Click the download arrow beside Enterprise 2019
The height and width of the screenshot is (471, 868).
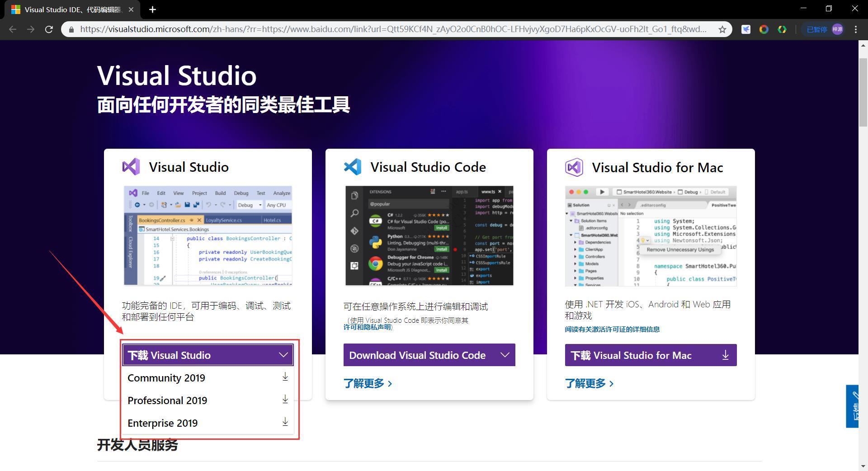(285, 422)
